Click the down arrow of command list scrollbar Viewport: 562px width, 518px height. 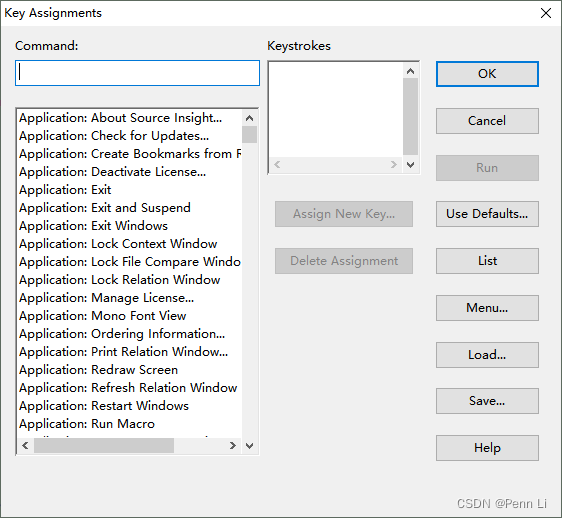click(249, 446)
